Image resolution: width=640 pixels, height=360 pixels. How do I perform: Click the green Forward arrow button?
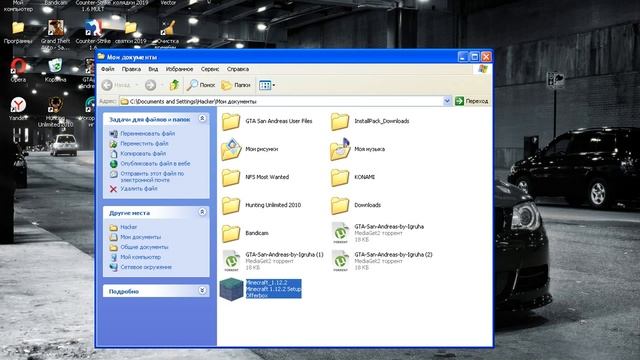150,85
